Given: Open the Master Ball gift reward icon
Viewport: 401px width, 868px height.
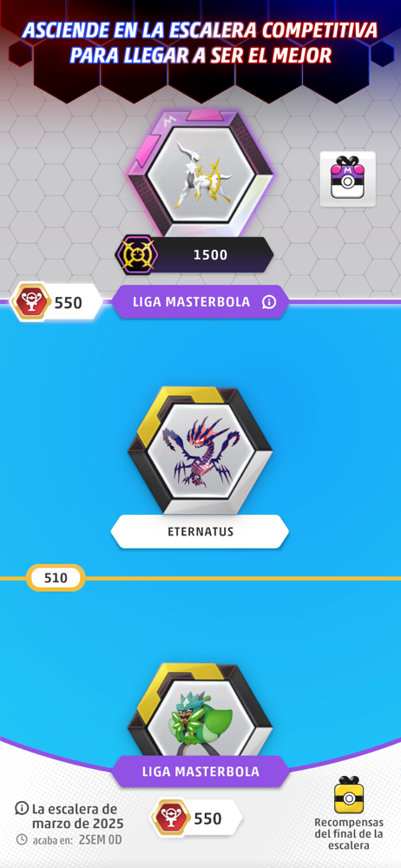Looking at the screenshot, I should pos(347,179).
